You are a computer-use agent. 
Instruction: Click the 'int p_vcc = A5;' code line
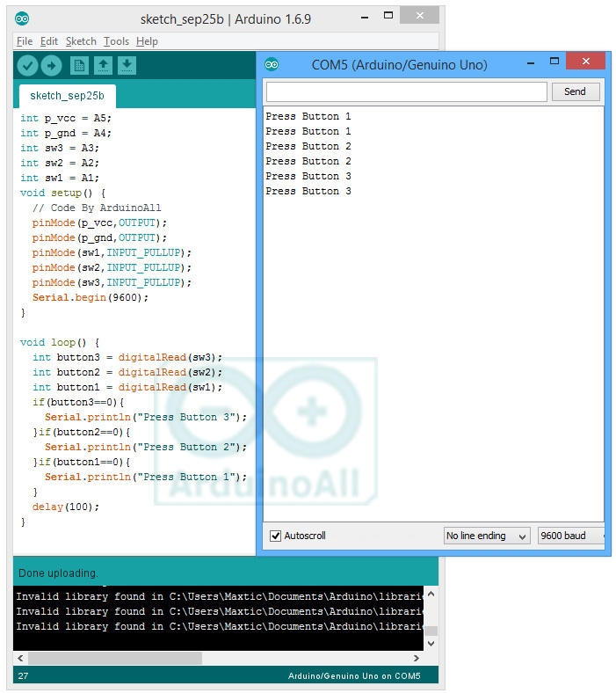[66, 119]
